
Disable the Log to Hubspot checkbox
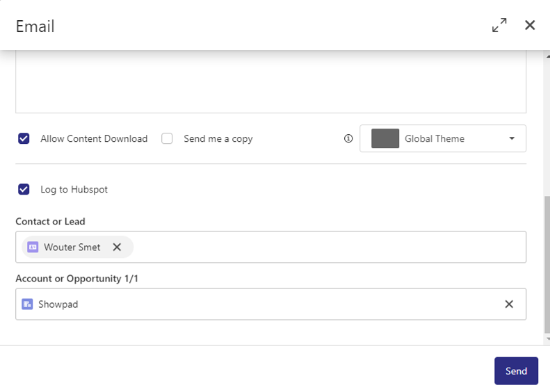[24, 189]
